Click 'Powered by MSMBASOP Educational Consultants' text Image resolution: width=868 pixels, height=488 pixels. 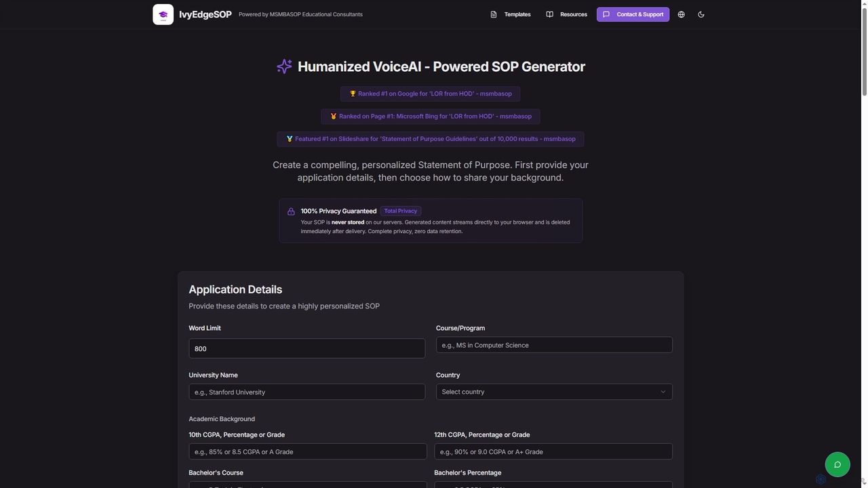pyautogui.click(x=300, y=14)
